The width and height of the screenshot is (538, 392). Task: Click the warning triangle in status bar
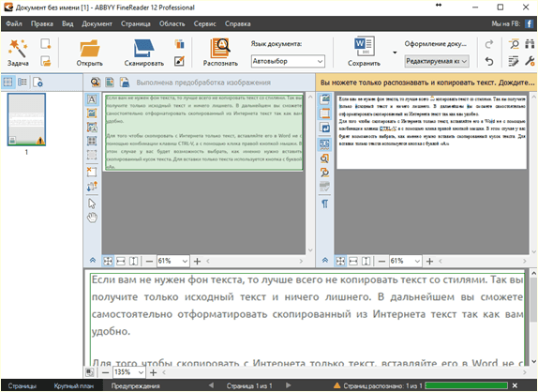pos(337,385)
